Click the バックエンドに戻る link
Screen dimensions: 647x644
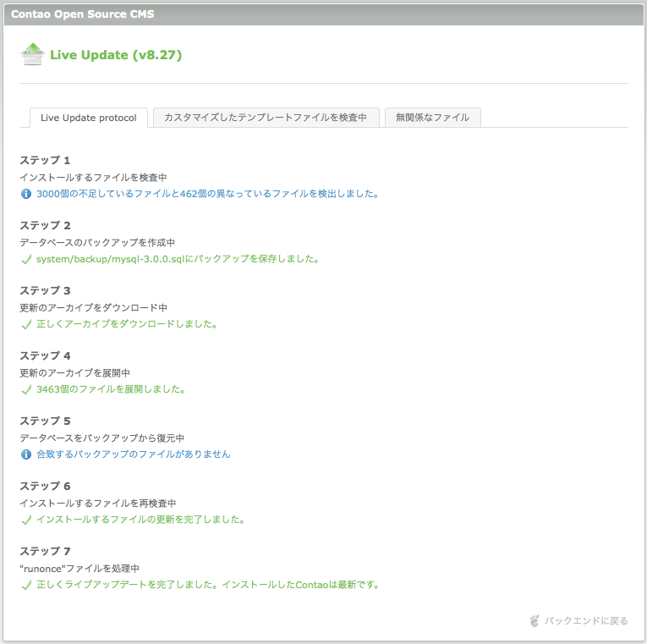[586, 621]
